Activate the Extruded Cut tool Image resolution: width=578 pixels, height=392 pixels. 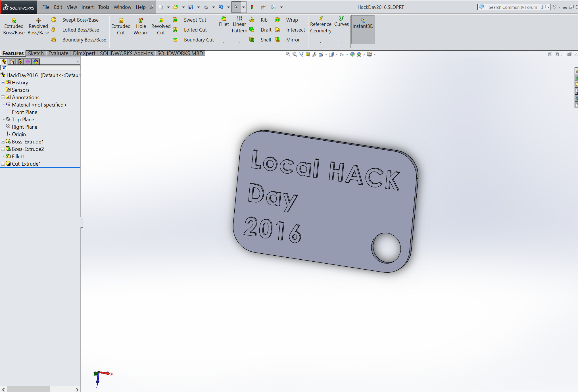121,26
